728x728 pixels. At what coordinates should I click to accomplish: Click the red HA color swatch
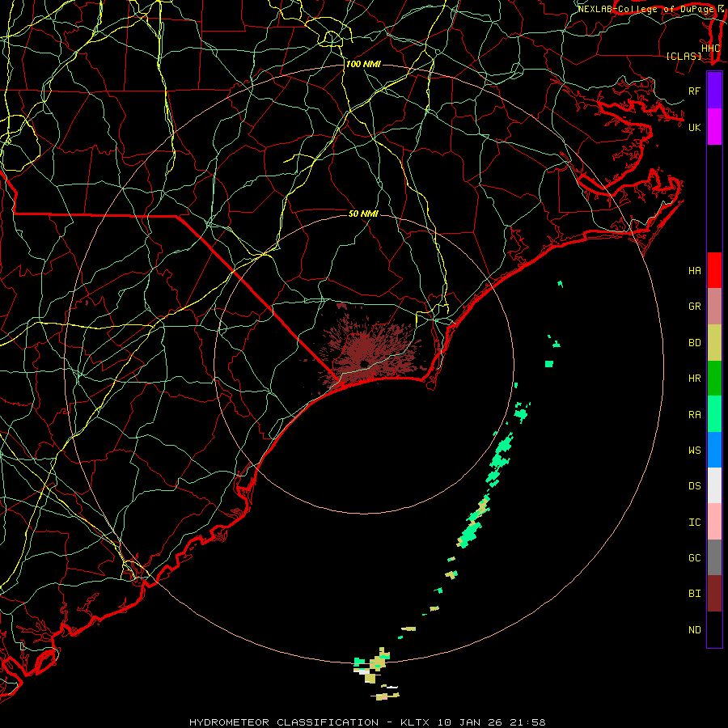click(714, 270)
